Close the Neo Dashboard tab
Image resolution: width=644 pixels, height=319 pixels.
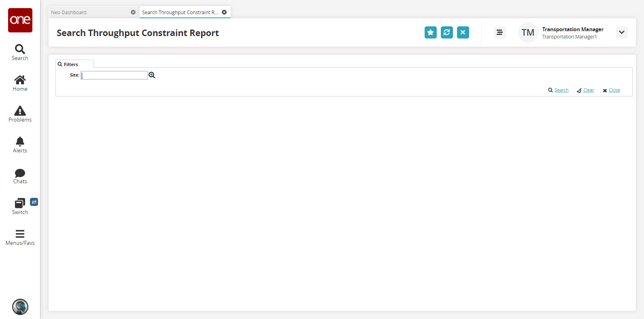(x=133, y=12)
